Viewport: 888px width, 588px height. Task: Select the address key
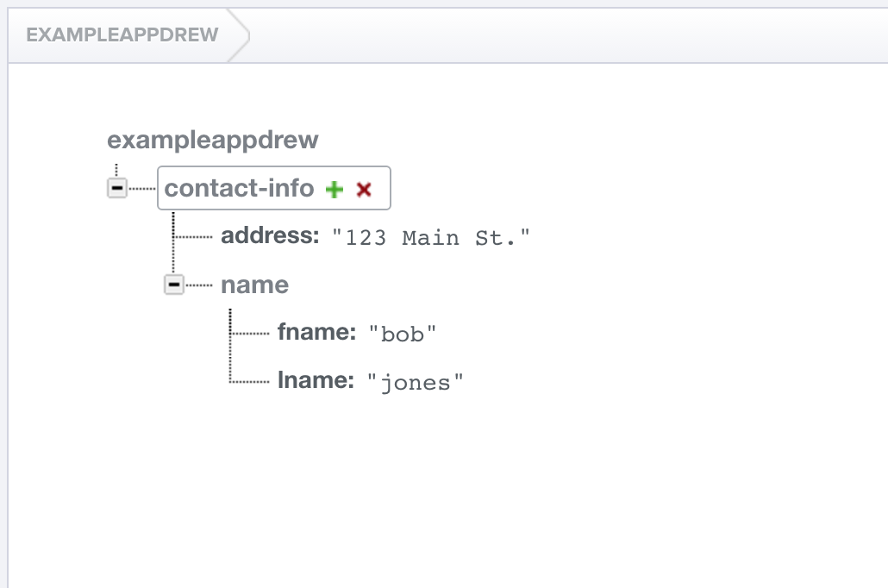pyautogui.click(x=270, y=235)
